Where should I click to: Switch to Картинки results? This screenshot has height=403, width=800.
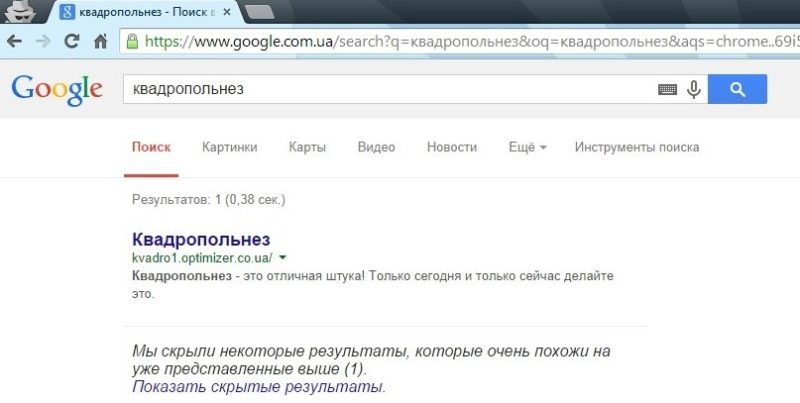tap(230, 147)
